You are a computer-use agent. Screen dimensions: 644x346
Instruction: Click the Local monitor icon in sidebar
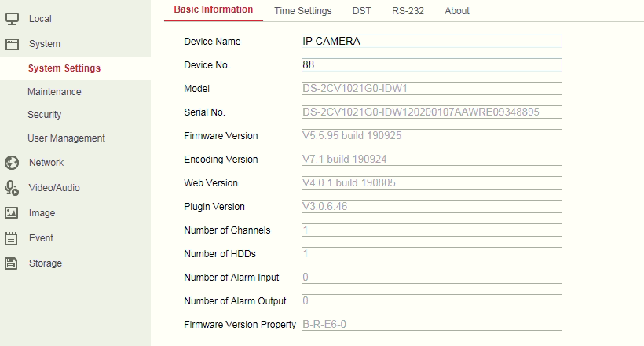pos(12,18)
